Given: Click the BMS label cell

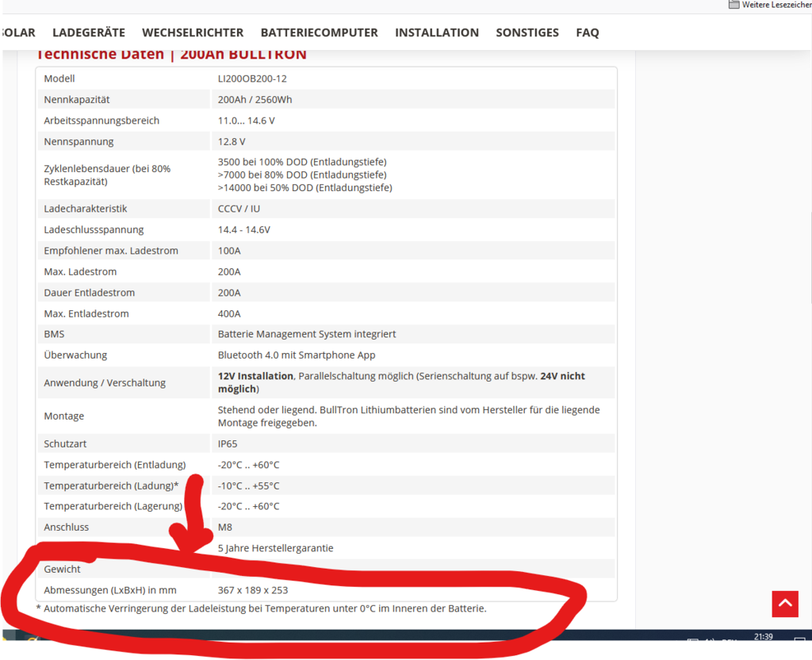Looking at the screenshot, I should (x=55, y=334).
